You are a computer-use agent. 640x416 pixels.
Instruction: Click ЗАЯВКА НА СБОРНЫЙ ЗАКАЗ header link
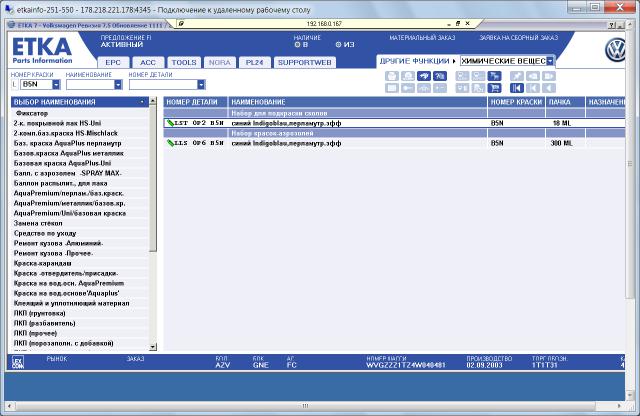point(518,38)
